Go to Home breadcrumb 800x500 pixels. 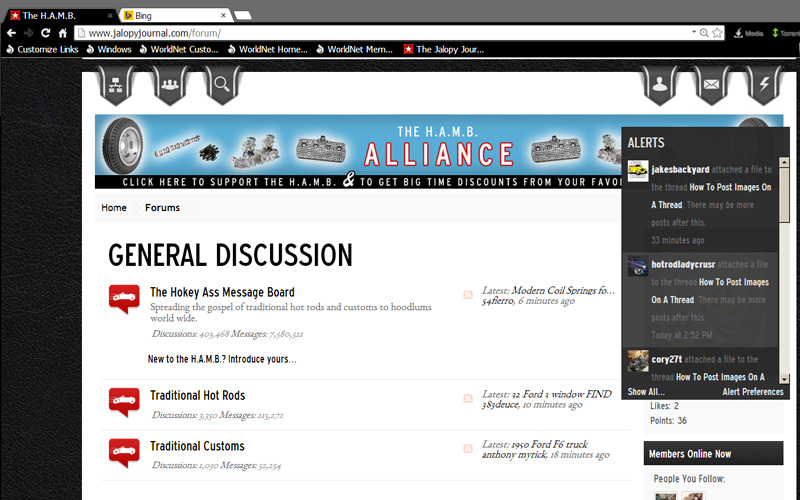click(x=114, y=208)
